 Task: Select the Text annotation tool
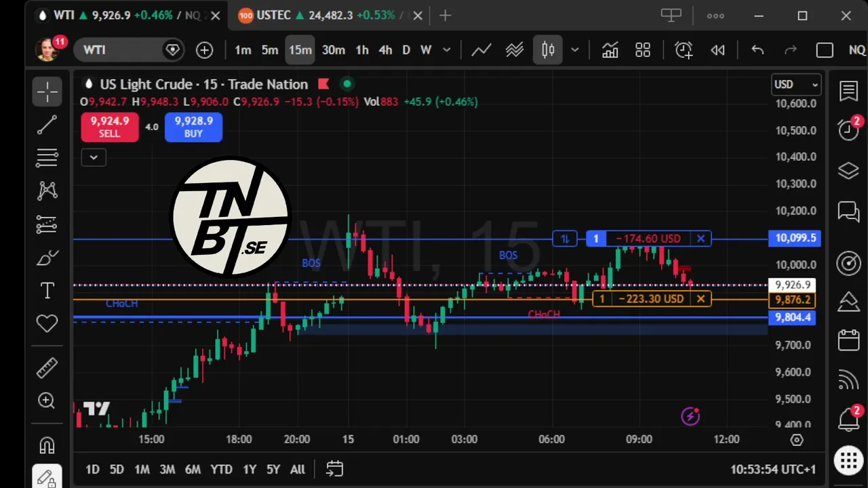(47, 291)
